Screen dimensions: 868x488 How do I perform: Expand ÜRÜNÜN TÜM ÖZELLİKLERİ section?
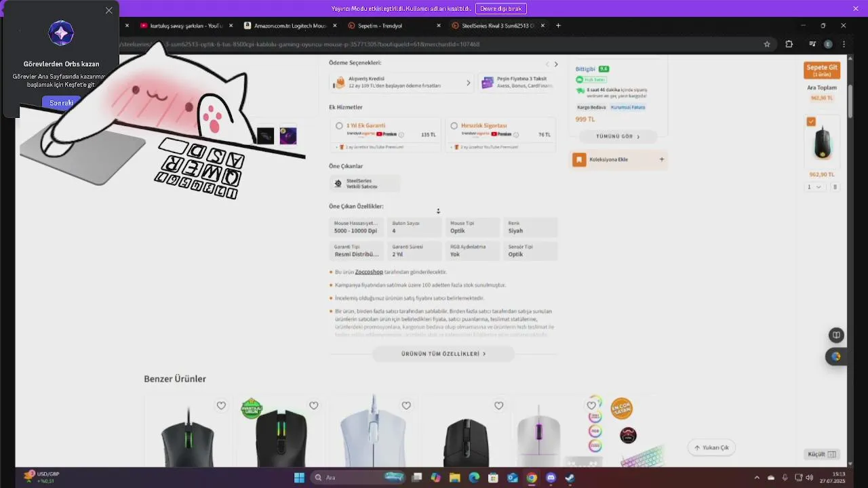coord(443,354)
